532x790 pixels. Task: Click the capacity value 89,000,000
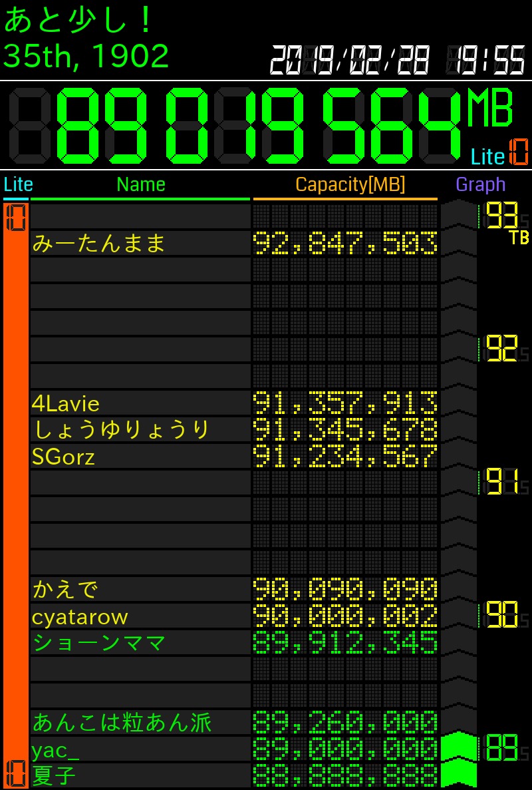345,749
